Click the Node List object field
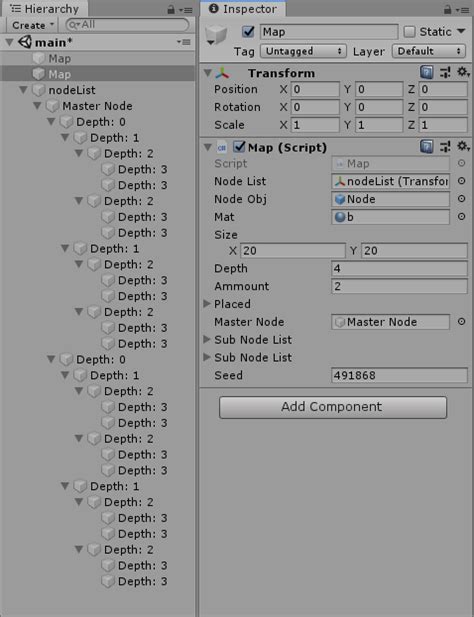474x617 pixels. pyautogui.click(x=390, y=181)
